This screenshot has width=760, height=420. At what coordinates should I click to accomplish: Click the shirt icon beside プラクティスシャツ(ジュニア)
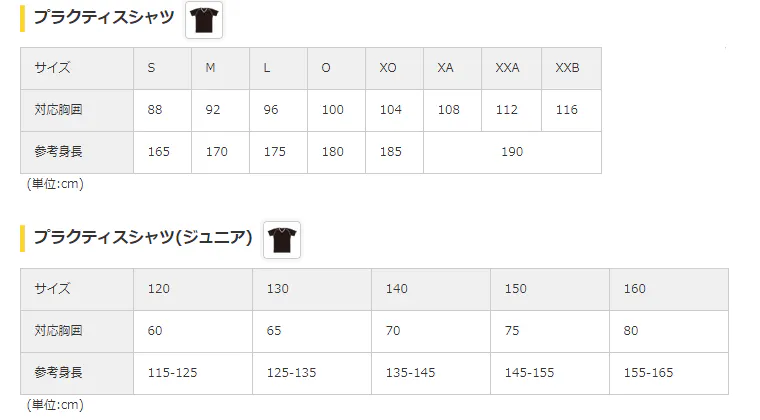click(x=282, y=240)
